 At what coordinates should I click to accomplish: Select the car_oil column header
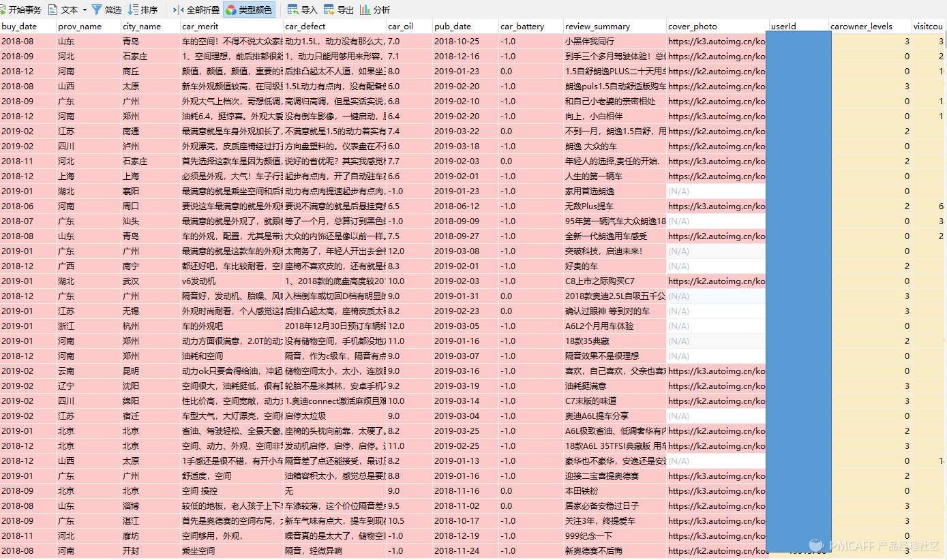409,27
